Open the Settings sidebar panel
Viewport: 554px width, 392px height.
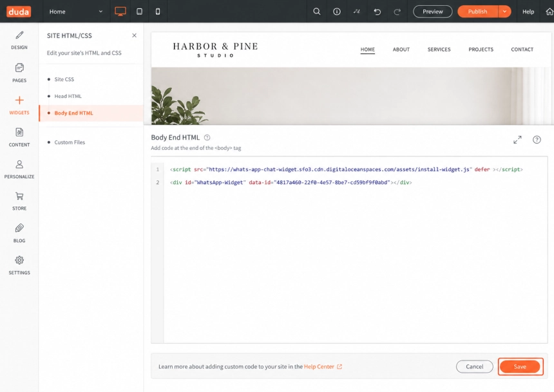click(19, 266)
